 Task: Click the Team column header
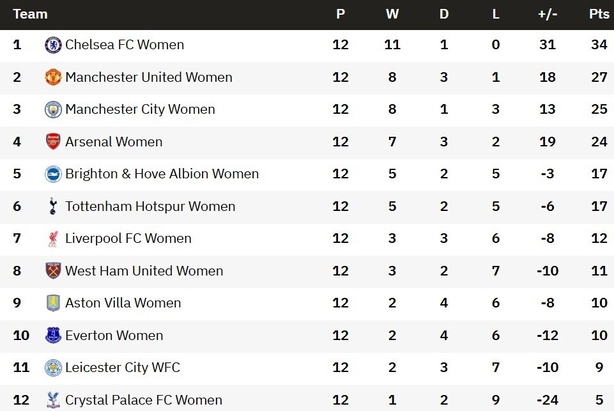[30, 14]
